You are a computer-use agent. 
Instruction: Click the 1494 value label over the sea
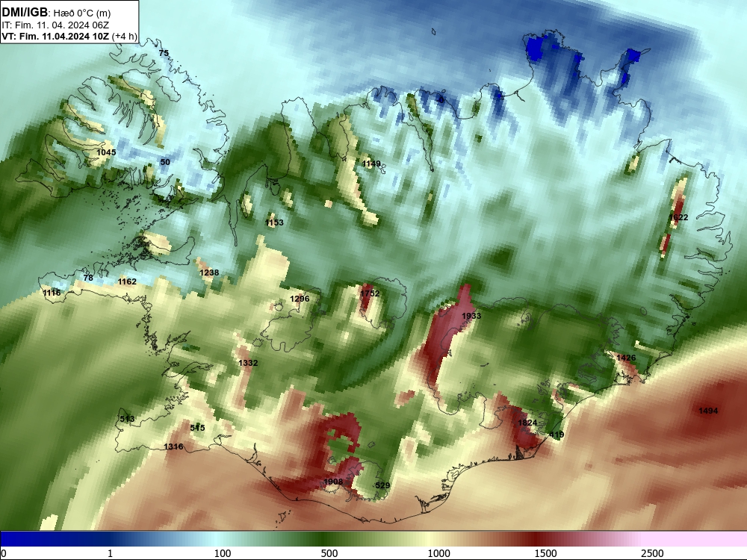tap(708, 411)
